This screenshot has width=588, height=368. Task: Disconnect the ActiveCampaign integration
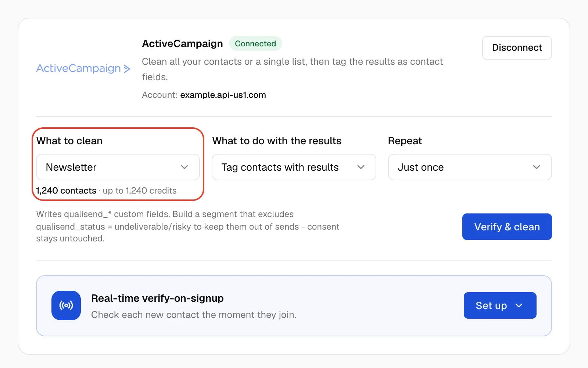(517, 48)
